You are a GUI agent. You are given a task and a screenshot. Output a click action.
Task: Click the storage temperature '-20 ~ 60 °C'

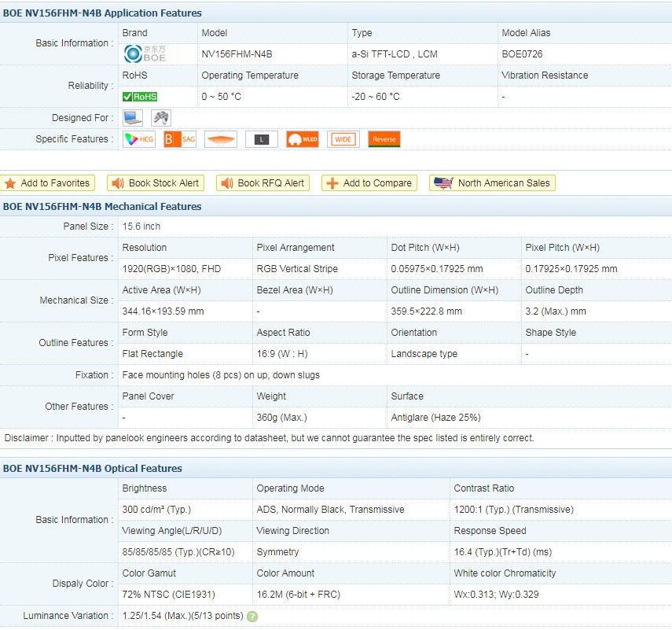pos(376,97)
